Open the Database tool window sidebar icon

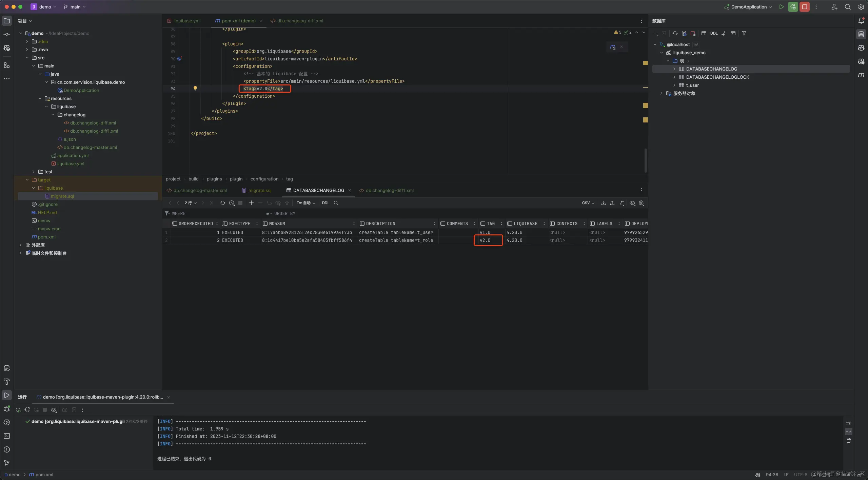click(x=861, y=34)
